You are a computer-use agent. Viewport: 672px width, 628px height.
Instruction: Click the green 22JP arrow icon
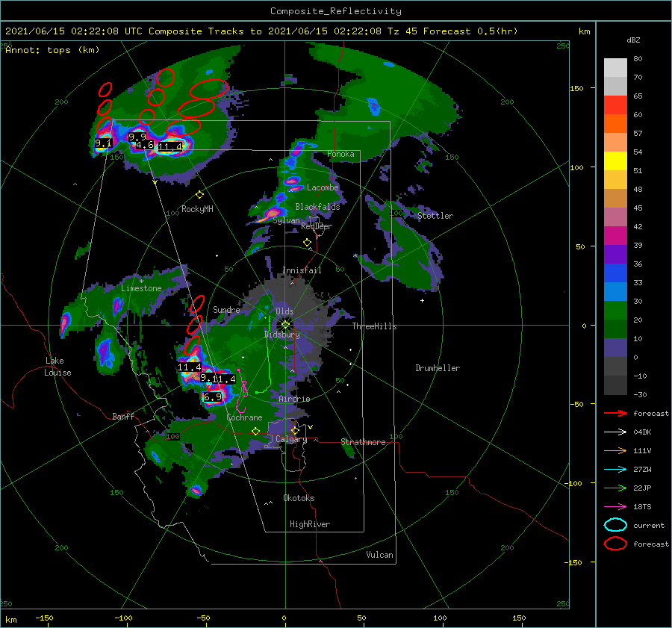615,488
